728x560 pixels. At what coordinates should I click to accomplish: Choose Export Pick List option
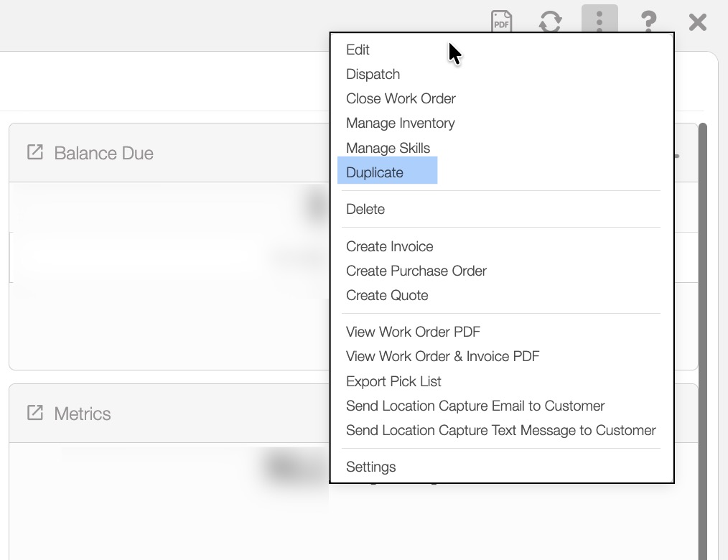pos(393,381)
